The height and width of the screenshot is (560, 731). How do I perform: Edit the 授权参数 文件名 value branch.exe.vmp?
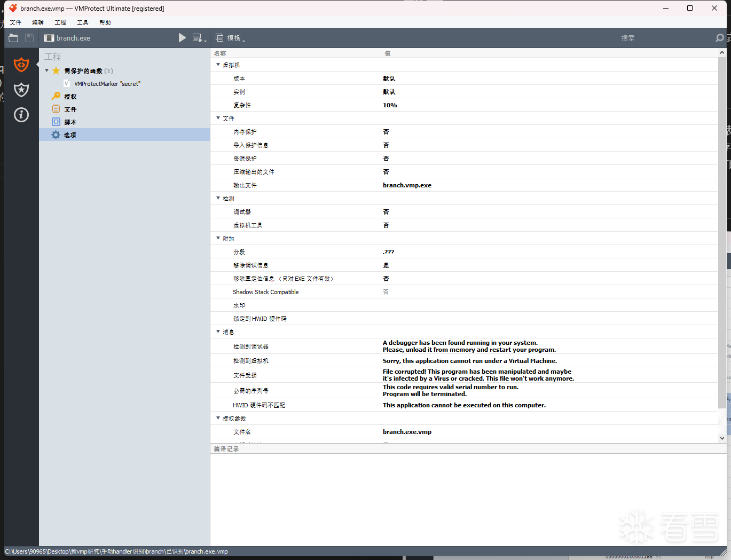pyautogui.click(x=407, y=432)
